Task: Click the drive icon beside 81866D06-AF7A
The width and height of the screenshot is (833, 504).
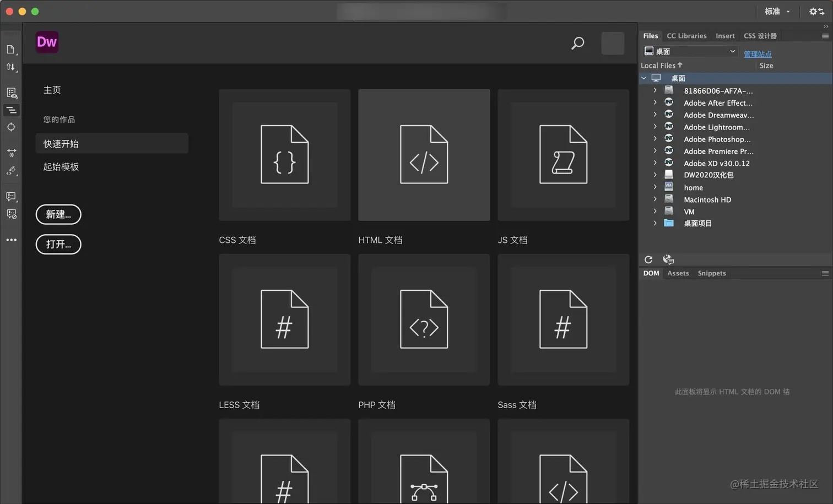Action: (x=669, y=90)
